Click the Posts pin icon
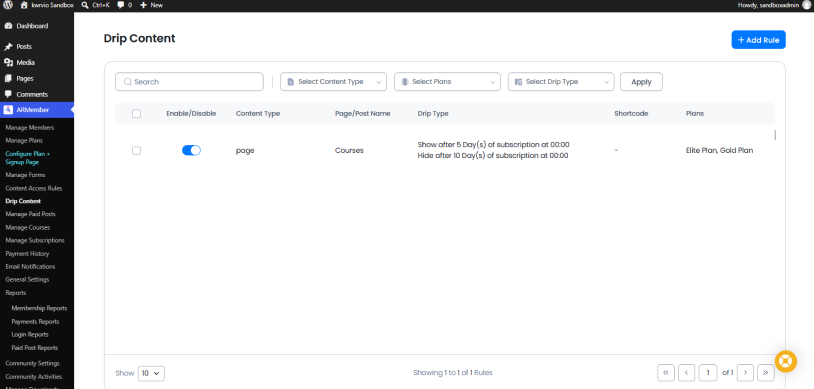 click(x=8, y=47)
